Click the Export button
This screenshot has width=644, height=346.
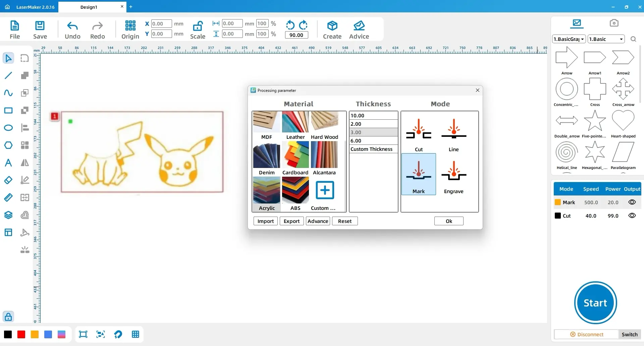291,221
